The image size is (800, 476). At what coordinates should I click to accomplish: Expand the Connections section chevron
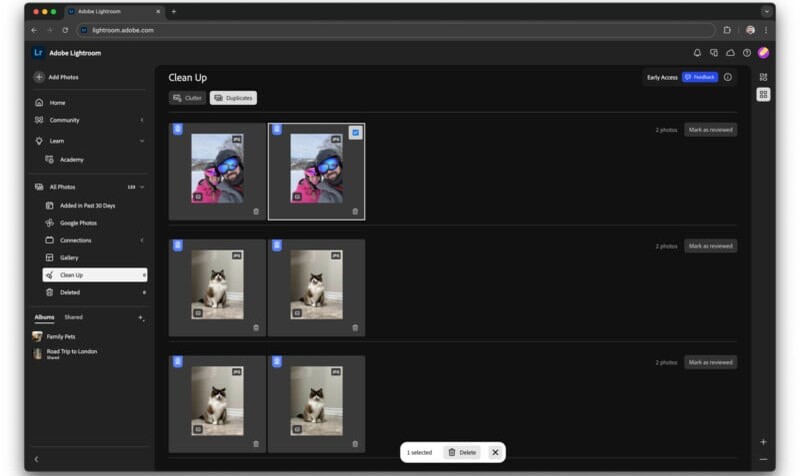(142, 240)
